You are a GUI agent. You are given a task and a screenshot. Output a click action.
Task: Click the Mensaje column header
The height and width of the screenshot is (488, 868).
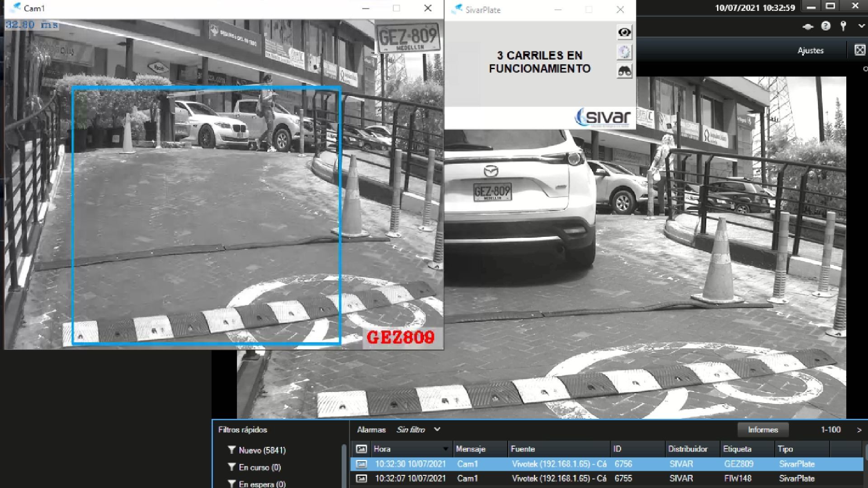[480, 449]
